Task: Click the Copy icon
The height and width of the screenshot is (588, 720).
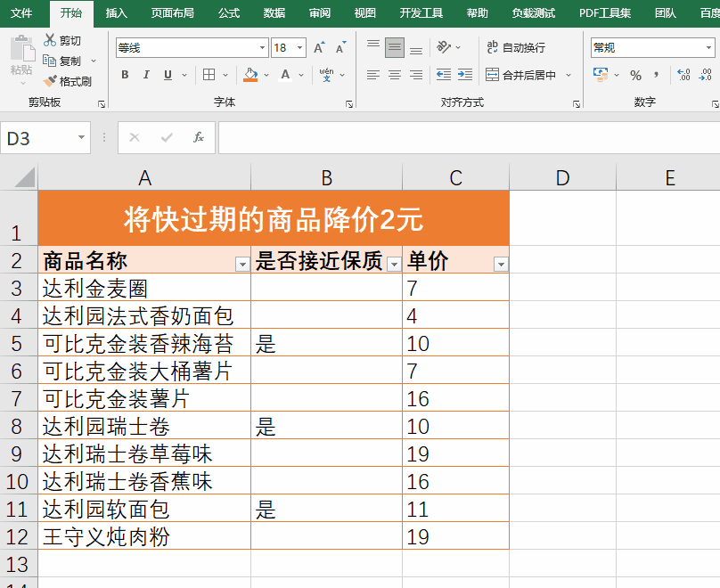Action: 49,60
